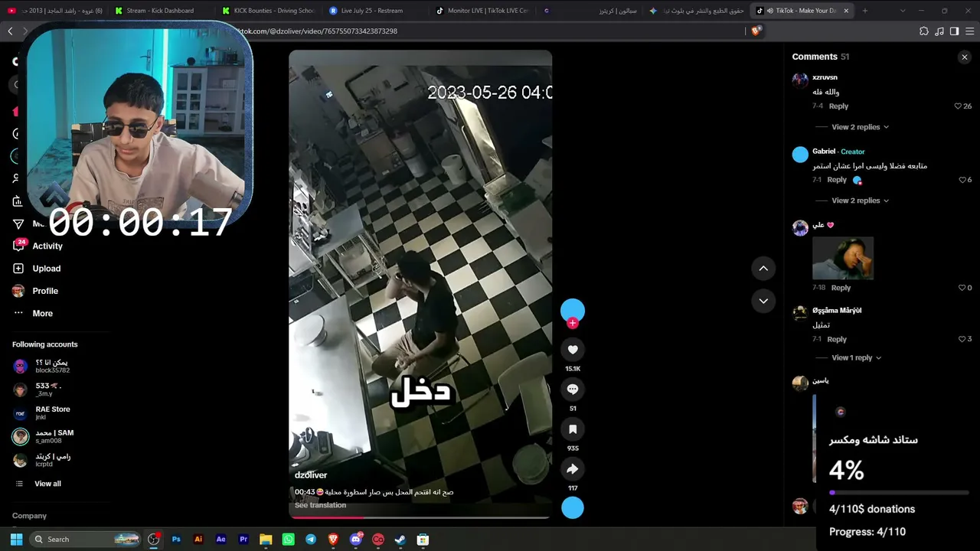Reply to علي's sticker comment

[x=841, y=288]
